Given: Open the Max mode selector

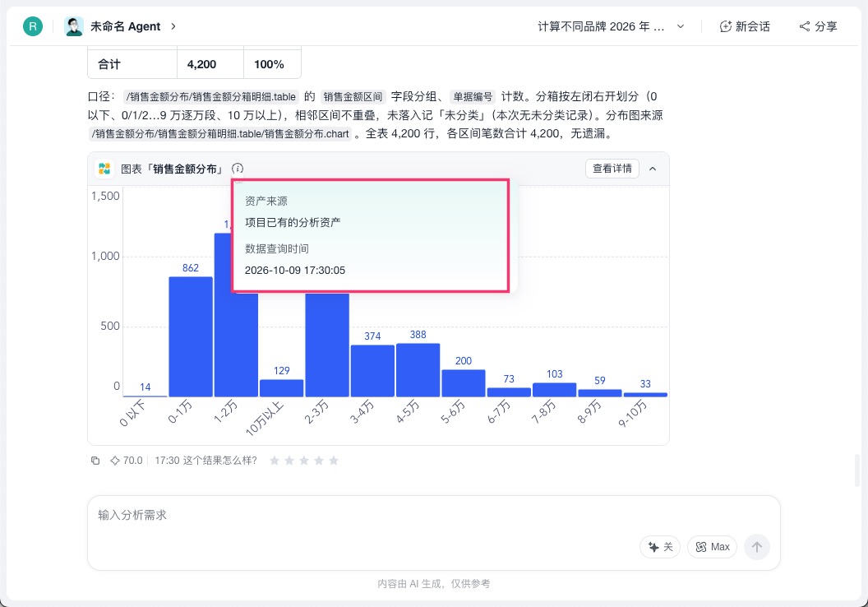Looking at the screenshot, I should click(712, 547).
